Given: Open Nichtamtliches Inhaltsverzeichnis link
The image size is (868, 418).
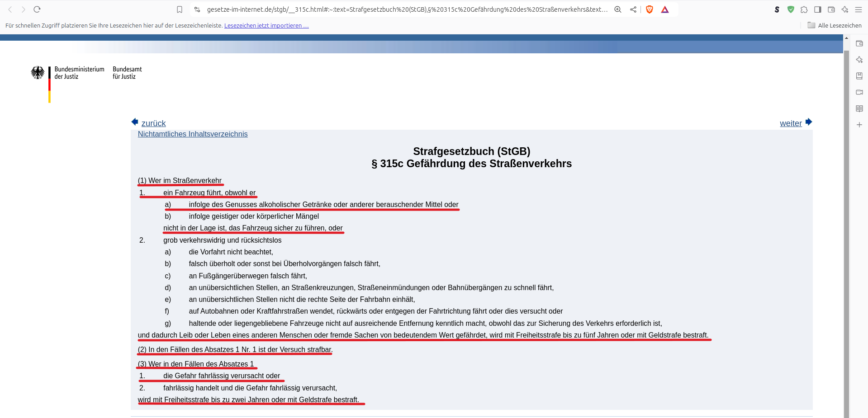Looking at the screenshot, I should tap(193, 134).
